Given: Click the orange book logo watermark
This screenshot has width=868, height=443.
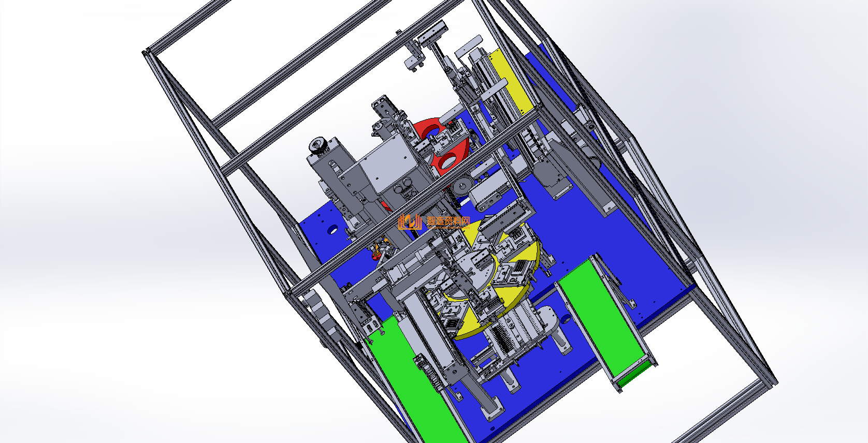Looking at the screenshot, I should (411, 222).
